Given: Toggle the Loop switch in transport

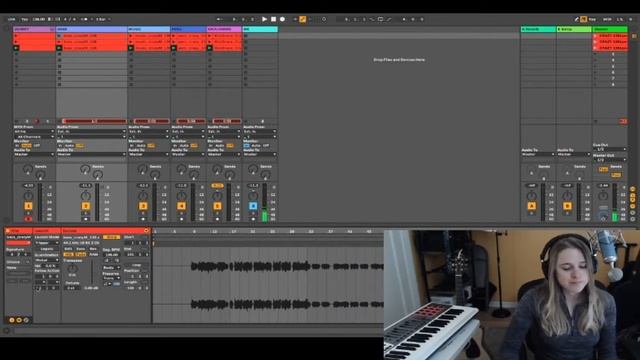Looking at the screenshot, I should [x=380, y=19].
